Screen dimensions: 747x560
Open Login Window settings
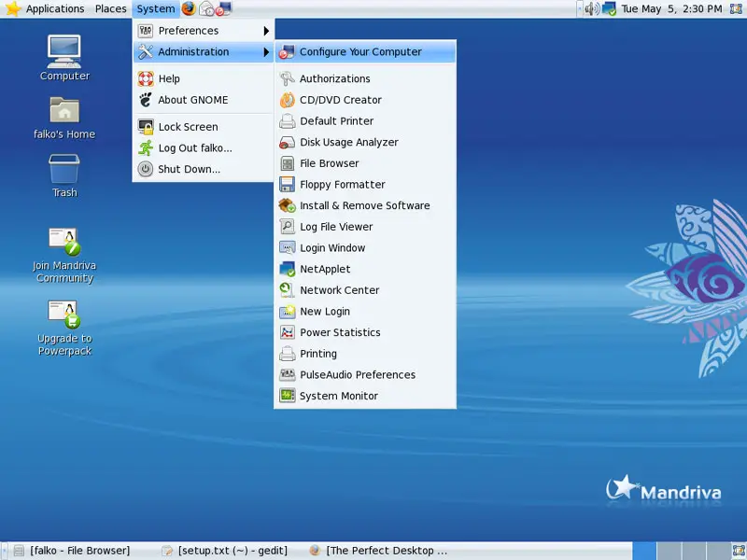pyautogui.click(x=365, y=247)
